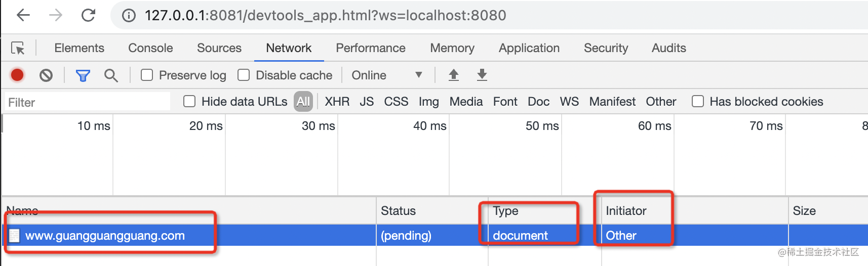Toggle the network filter funnel icon

[x=83, y=76]
